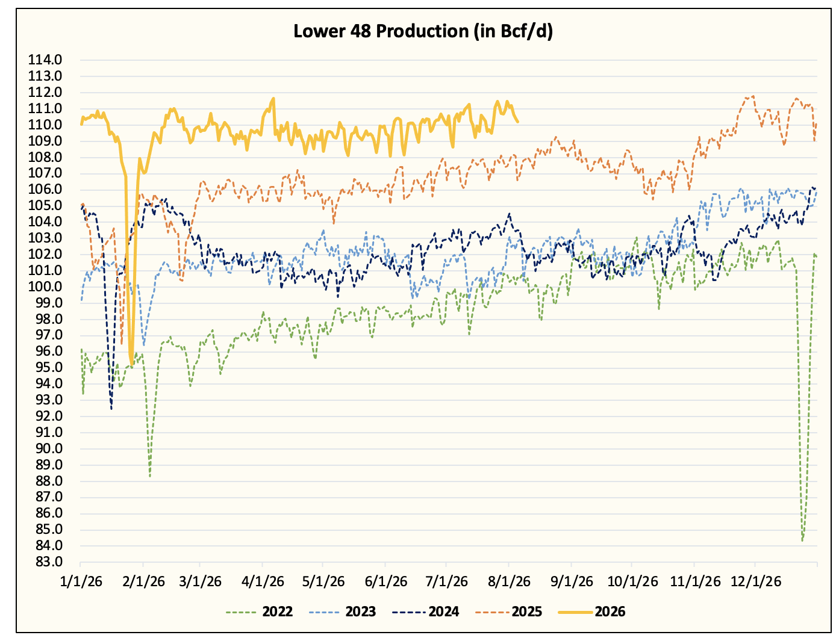Viewport: 836px width, 644px height.
Task: Click the 86.0 y-axis label
Action: click(48, 513)
